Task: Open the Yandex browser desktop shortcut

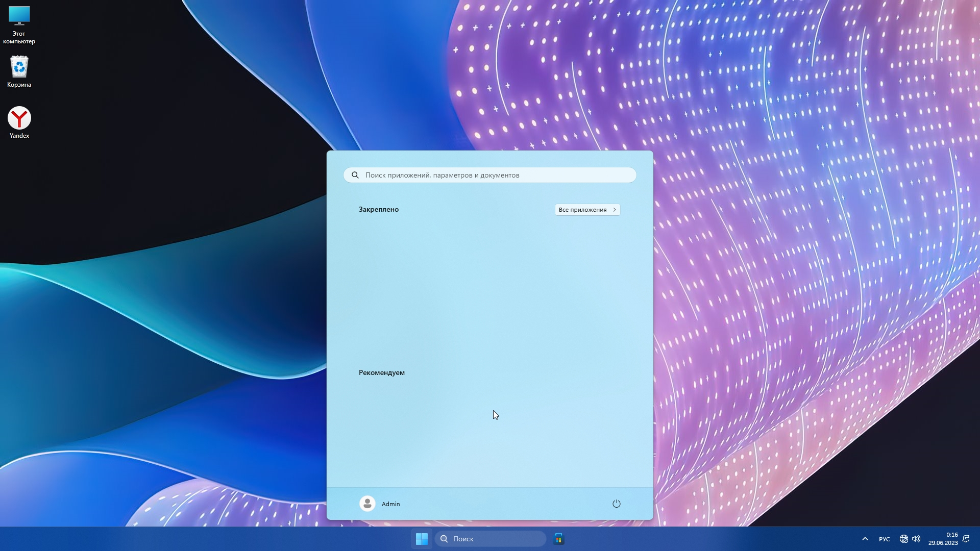Action: point(19,118)
